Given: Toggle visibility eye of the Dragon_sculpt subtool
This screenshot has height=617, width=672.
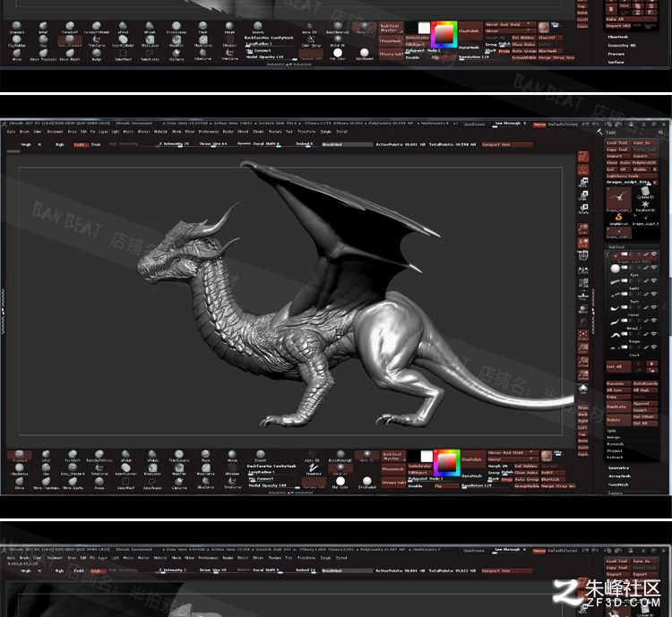Looking at the screenshot, I should 653,254.
